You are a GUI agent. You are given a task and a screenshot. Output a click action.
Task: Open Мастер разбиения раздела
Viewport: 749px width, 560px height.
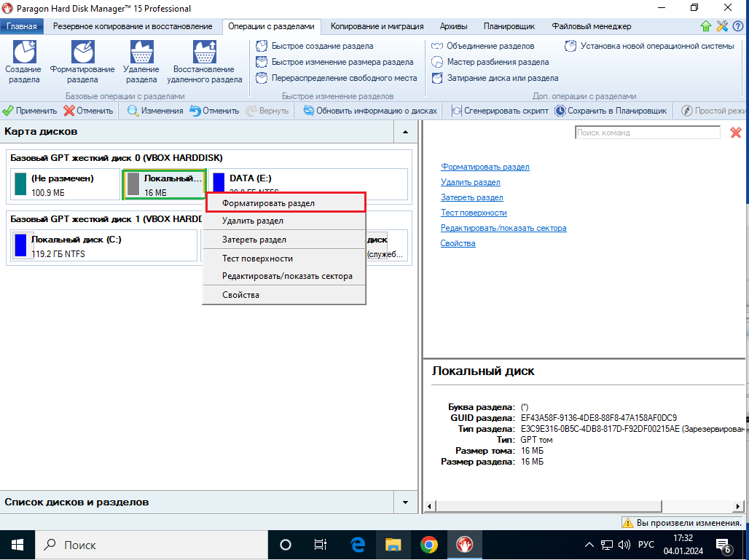490,62
